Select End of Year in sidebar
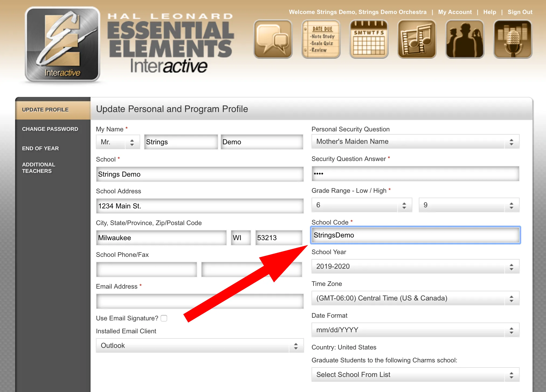The image size is (546, 392). [x=40, y=149]
